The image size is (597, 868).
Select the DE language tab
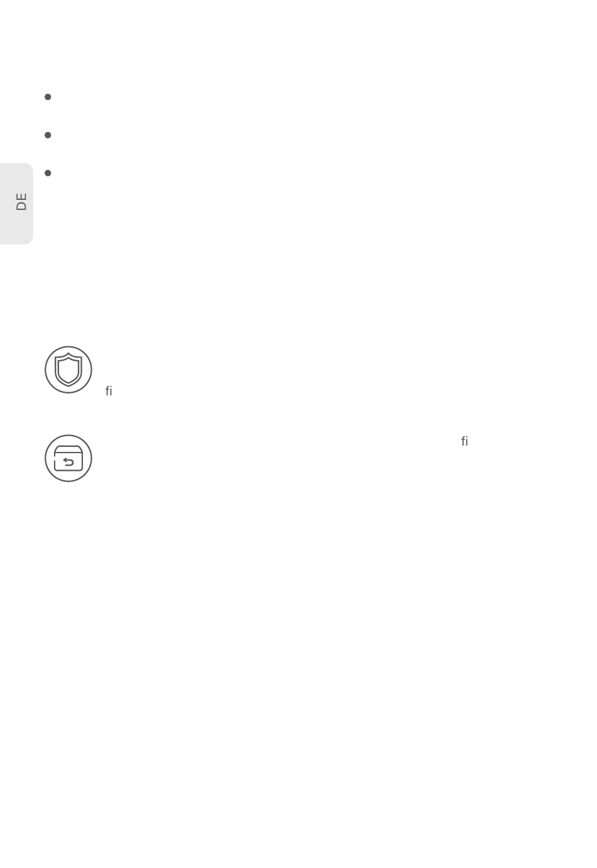click(16, 203)
